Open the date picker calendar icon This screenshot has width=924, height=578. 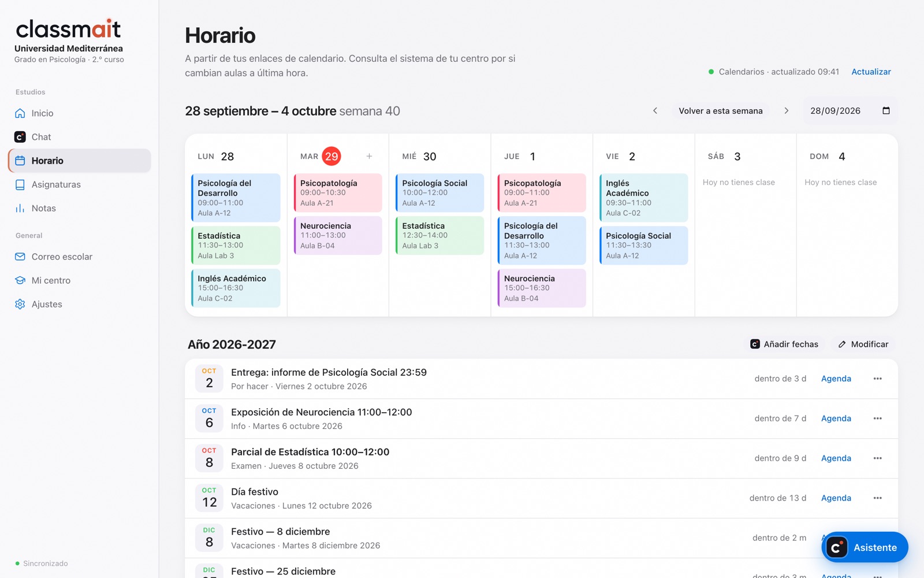pos(886,110)
